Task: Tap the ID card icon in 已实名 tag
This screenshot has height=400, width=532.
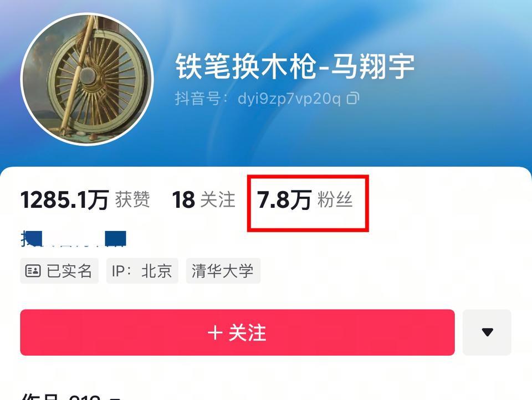Action: (33, 271)
